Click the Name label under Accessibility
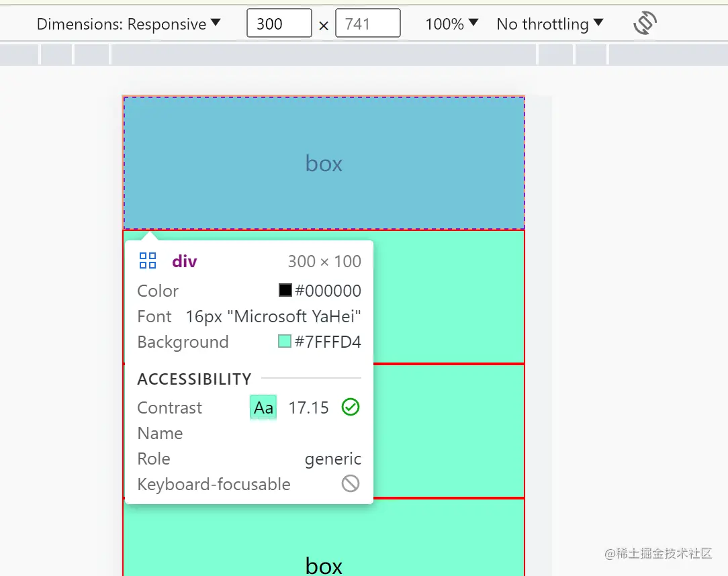 tap(161, 433)
